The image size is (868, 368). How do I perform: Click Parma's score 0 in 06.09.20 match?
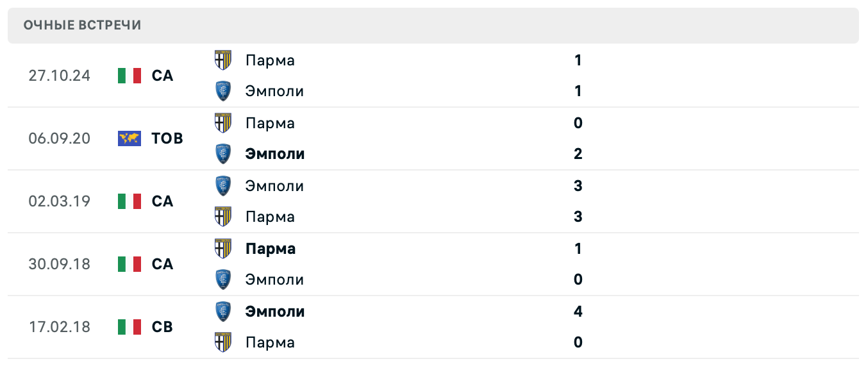click(x=578, y=123)
